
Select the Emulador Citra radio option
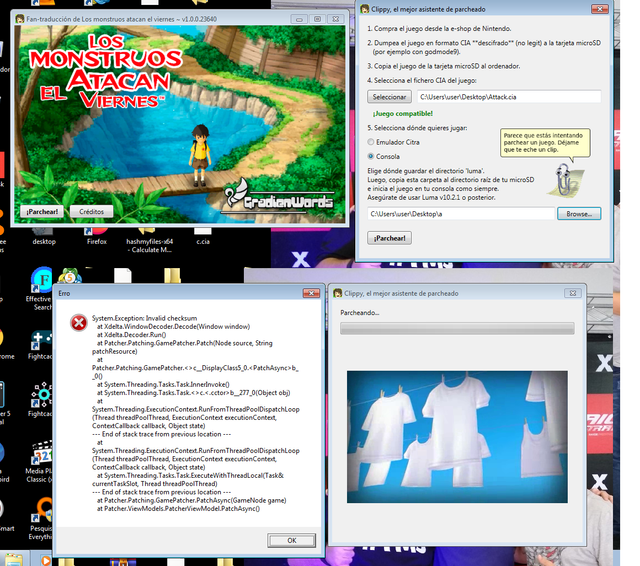[x=393, y=142]
